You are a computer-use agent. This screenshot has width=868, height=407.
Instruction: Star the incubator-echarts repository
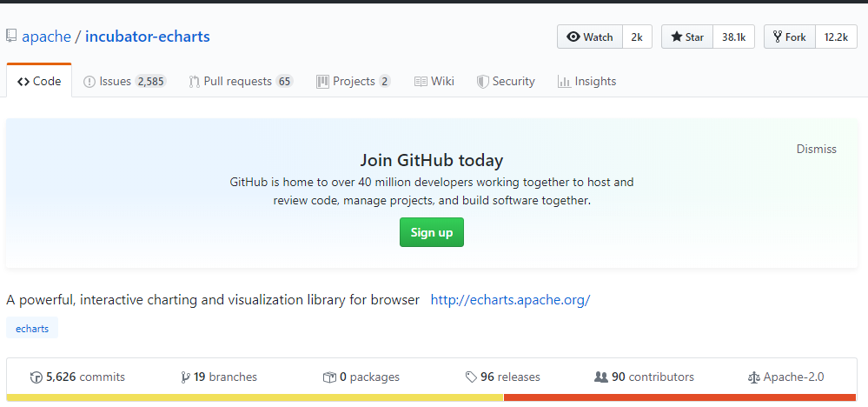pos(687,37)
